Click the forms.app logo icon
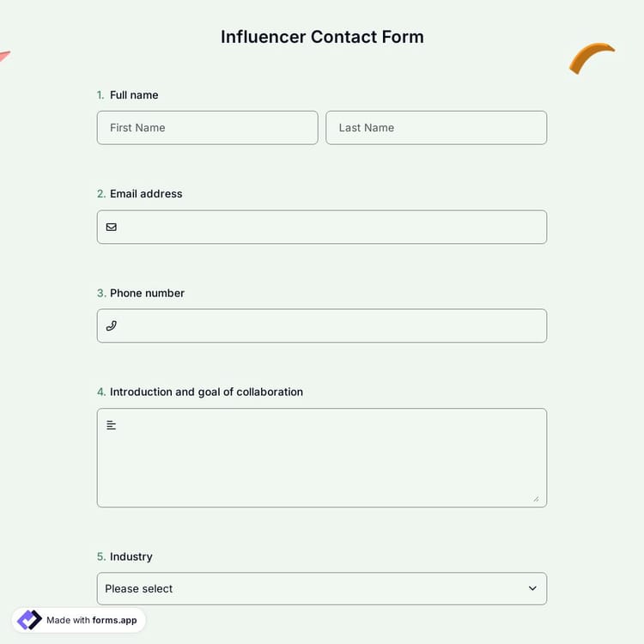 coord(29,620)
